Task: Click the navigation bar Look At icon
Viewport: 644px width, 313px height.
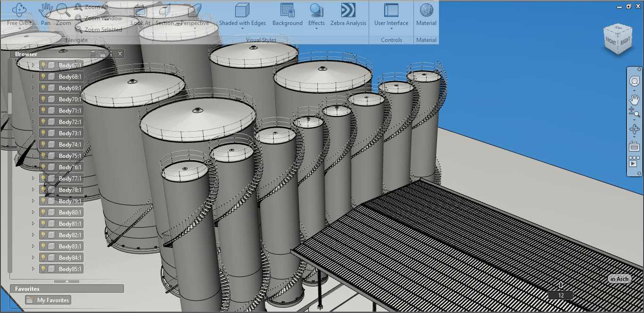Action: (x=634, y=147)
